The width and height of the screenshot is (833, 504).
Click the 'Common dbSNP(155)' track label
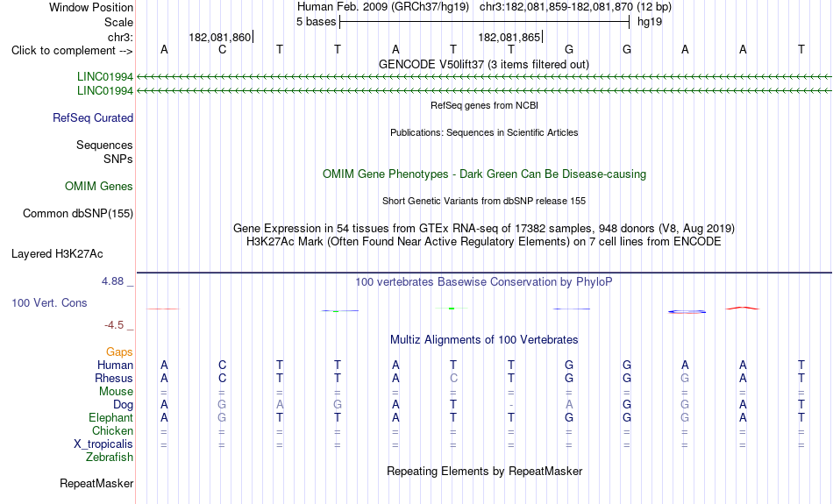77,214
